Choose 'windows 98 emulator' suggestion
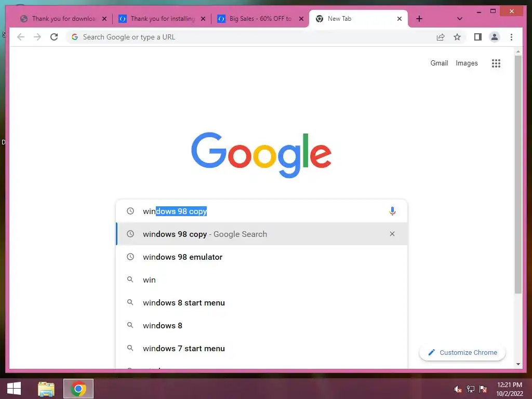Viewport: 532px width, 399px height. (x=262, y=257)
